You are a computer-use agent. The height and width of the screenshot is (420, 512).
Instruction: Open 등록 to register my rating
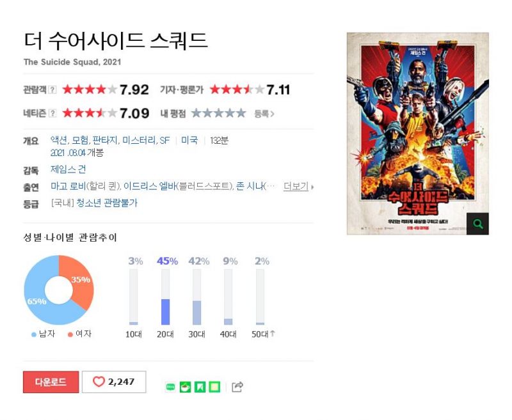[264, 114]
